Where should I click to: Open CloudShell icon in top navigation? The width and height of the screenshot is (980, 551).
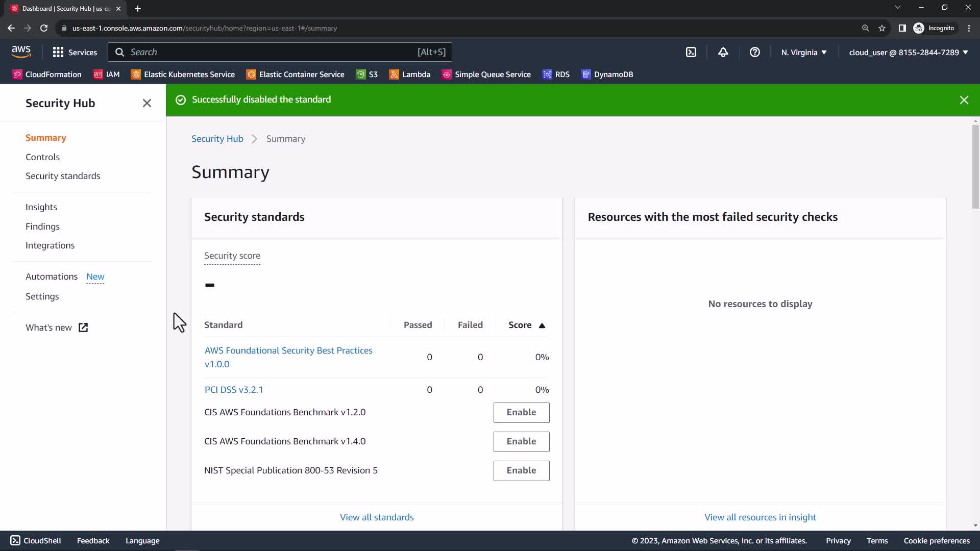691,52
